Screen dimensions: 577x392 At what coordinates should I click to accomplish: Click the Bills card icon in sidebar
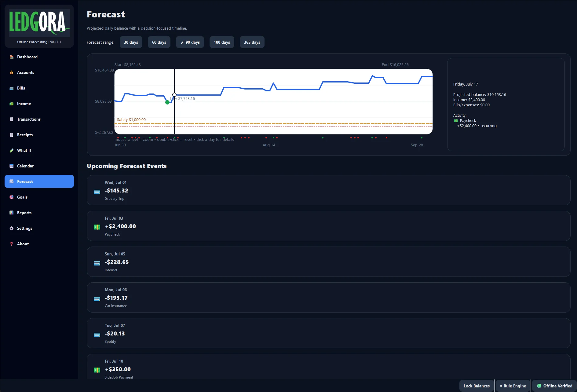(x=12, y=88)
